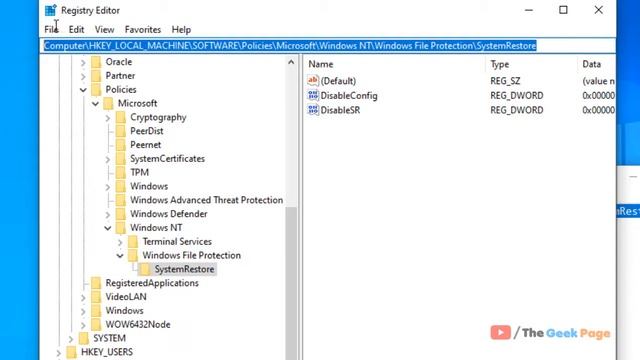640x360 pixels.
Task: Select the Partner folder icon
Action: pyautogui.click(x=96, y=76)
